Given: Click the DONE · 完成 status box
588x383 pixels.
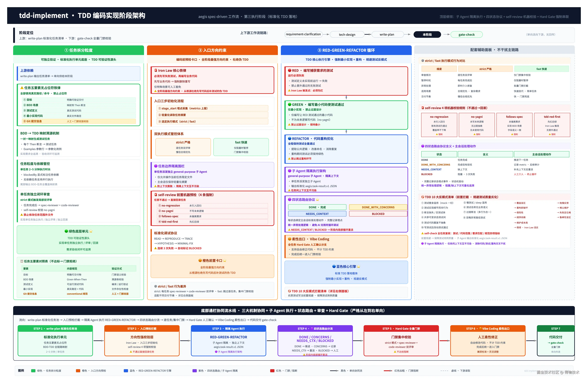Looking at the screenshot, I should tap(317, 207).
